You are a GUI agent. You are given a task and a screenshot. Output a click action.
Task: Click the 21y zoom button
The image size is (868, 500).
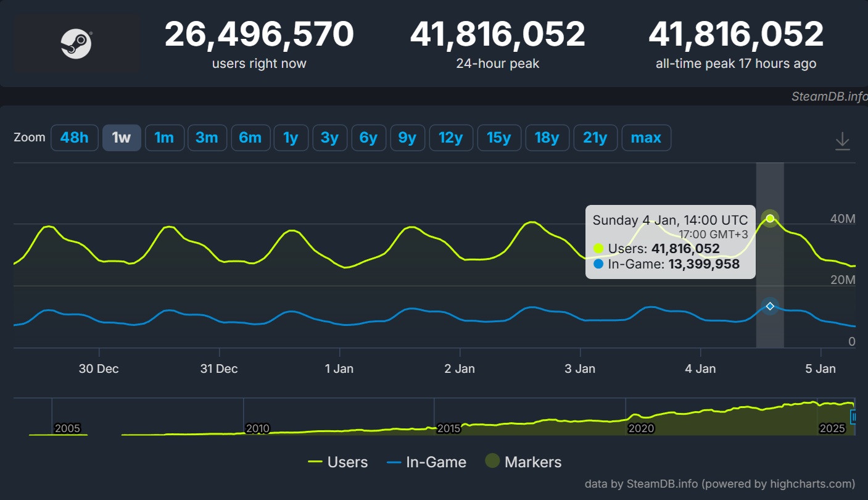[x=595, y=138]
